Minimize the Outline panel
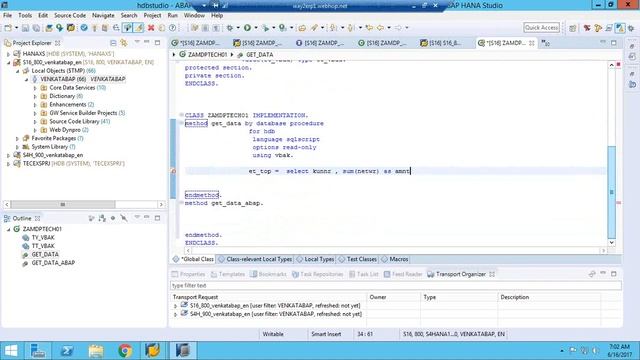The width and height of the screenshot is (640, 360). [147, 218]
